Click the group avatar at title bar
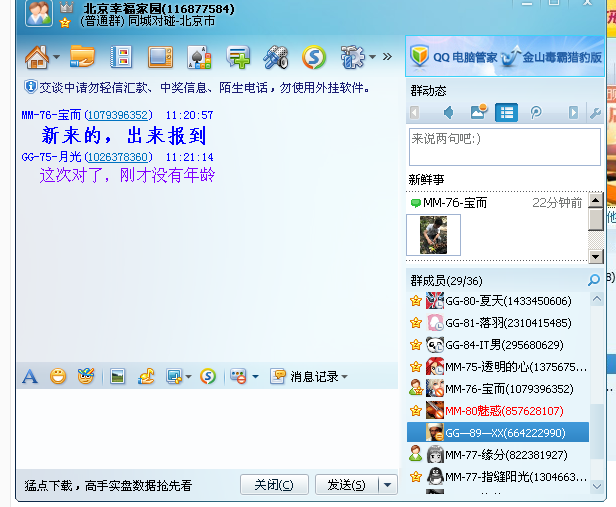This screenshot has height=507, width=616. click(38, 13)
